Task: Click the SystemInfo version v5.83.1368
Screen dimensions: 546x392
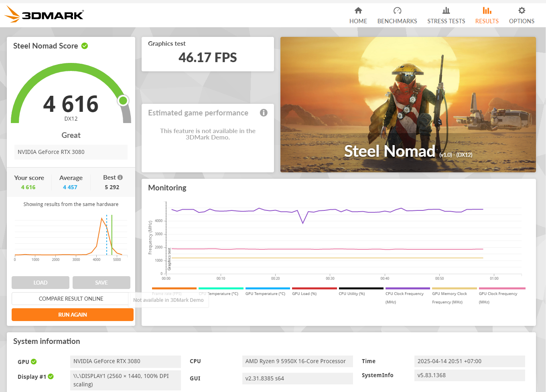Action: 470,375
